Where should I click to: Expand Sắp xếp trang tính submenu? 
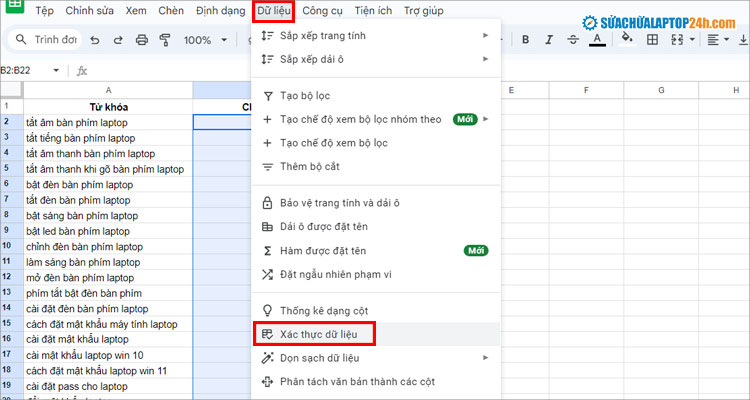pos(376,35)
